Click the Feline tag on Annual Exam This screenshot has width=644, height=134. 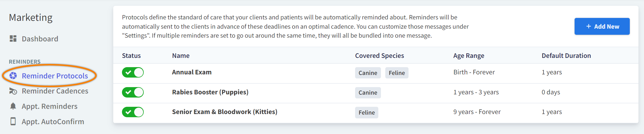[397, 73]
